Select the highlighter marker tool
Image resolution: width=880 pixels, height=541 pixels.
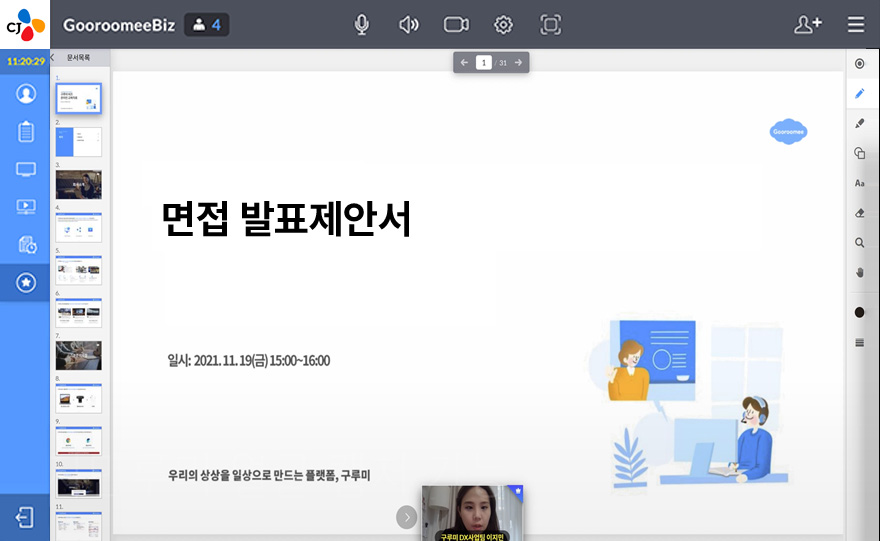tap(860, 124)
